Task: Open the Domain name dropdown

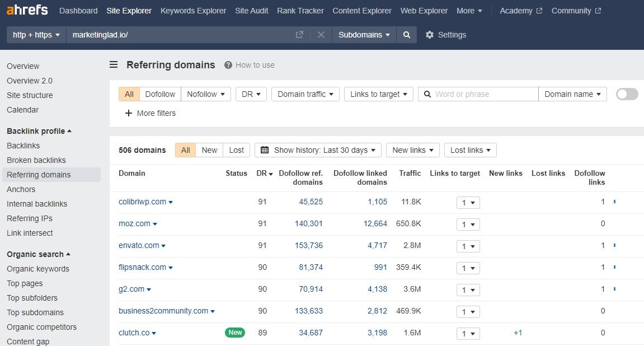Action: click(572, 94)
